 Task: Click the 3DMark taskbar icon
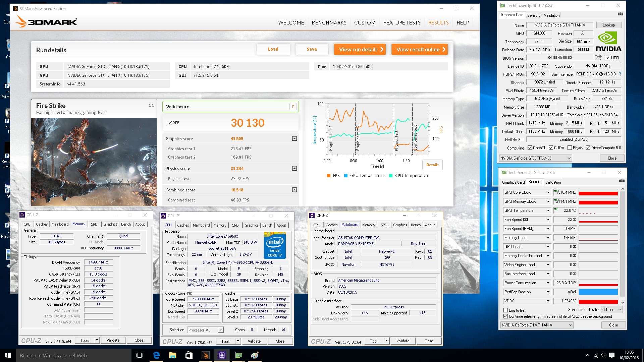(205, 355)
